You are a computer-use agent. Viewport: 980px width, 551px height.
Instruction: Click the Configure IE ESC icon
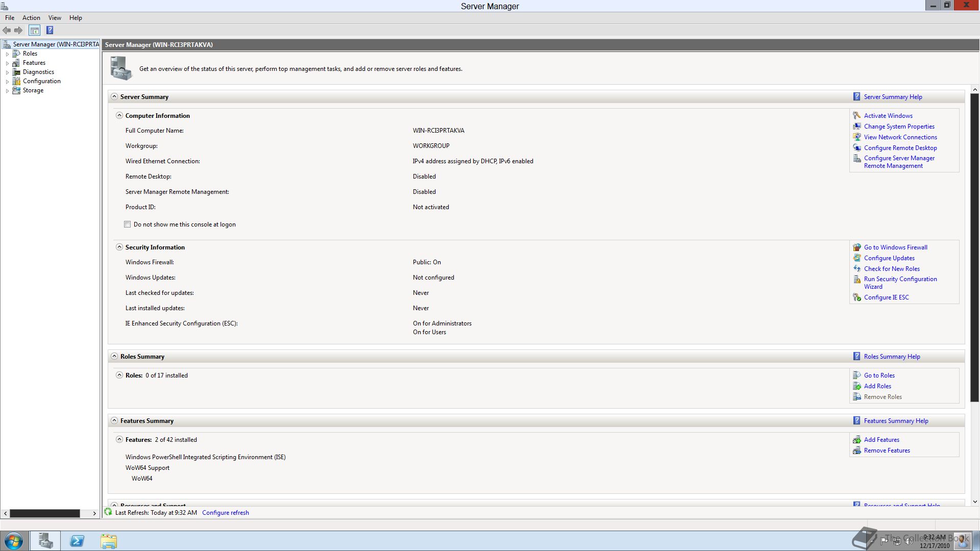[857, 297]
